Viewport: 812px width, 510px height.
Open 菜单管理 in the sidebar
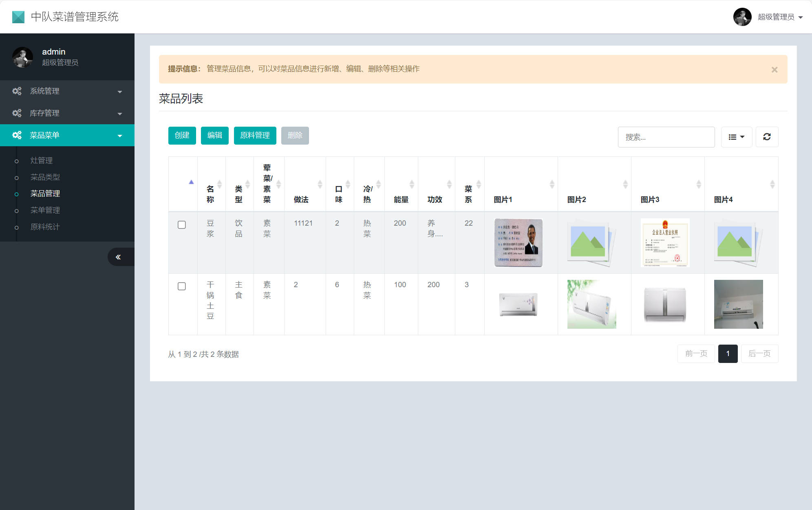coord(45,210)
